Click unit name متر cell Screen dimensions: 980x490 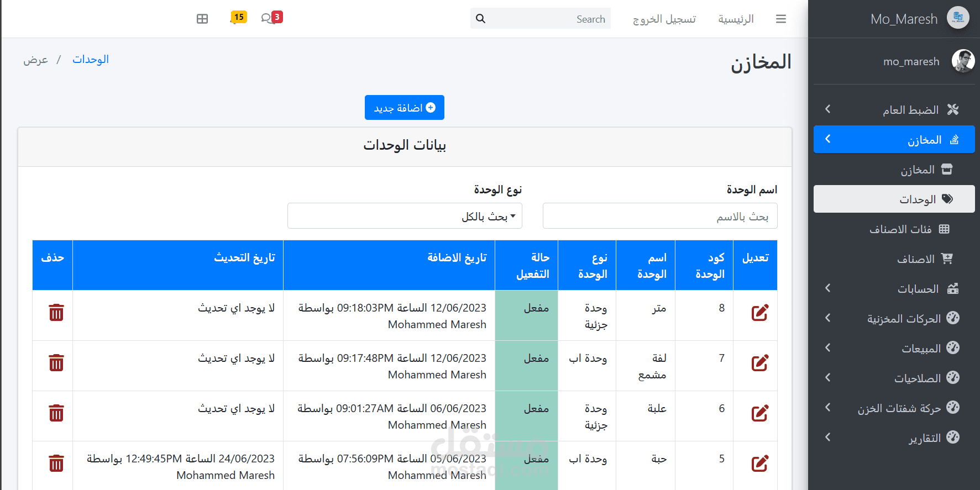(x=646, y=315)
